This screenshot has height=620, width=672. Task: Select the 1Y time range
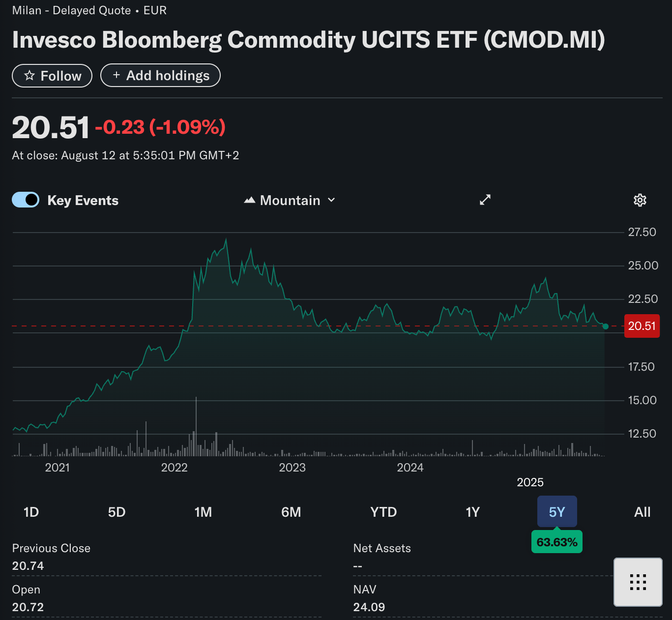click(472, 512)
